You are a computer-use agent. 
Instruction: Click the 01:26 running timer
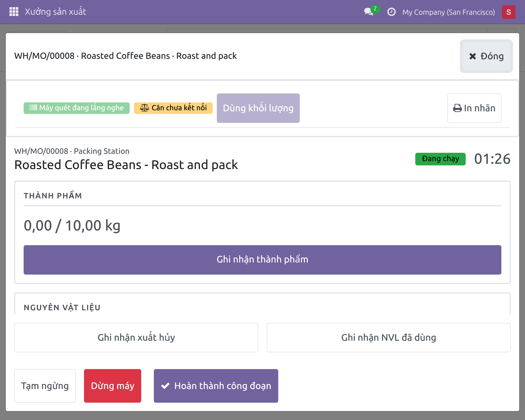point(492,159)
